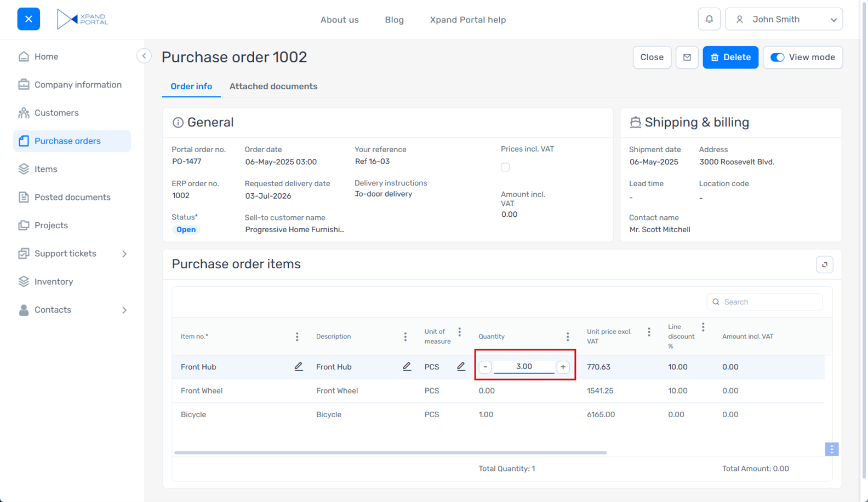This screenshot has width=868, height=502.
Task: Click the pencil icon next to PCS unit
Action: pyautogui.click(x=461, y=367)
